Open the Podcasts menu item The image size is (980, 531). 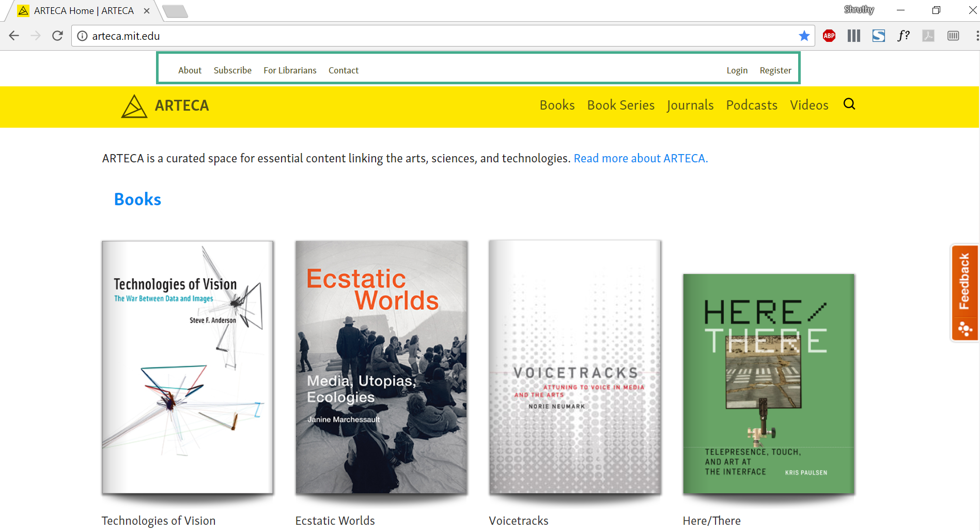point(752,105)
